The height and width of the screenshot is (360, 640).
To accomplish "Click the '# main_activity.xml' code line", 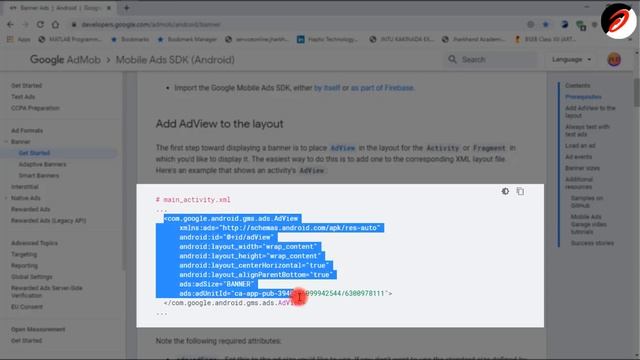I will pyautogui.click(x=193, y=200).
